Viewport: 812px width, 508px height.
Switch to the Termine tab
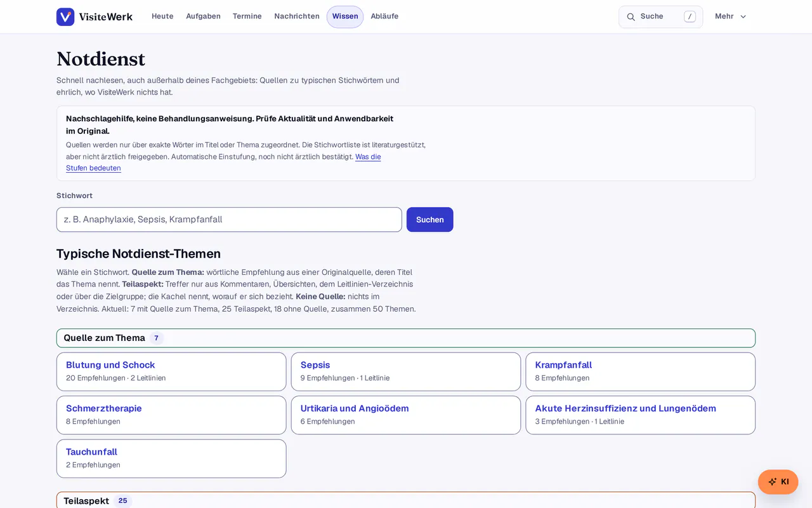[247, 17]
